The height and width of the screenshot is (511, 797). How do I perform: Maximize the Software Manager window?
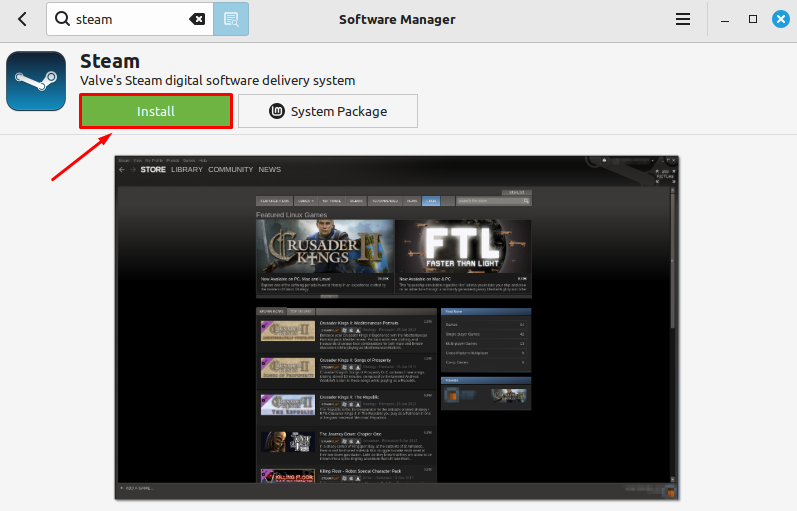[x=753, y=19]
